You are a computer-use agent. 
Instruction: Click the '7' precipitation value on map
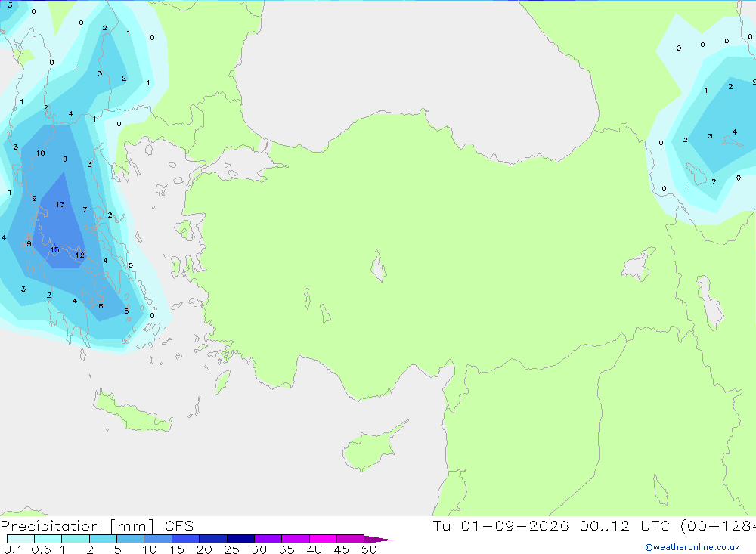(x=85, y=210)
